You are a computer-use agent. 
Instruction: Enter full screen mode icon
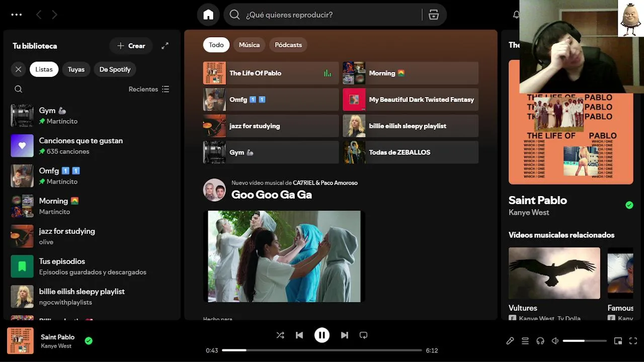tap(633, 341)
